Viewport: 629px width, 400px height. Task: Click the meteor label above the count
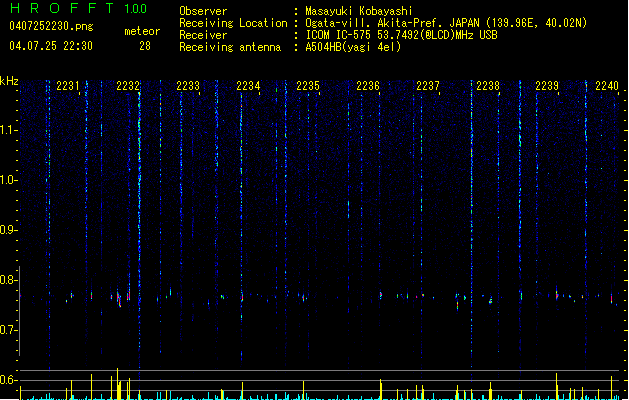click(x=142, y=31)
